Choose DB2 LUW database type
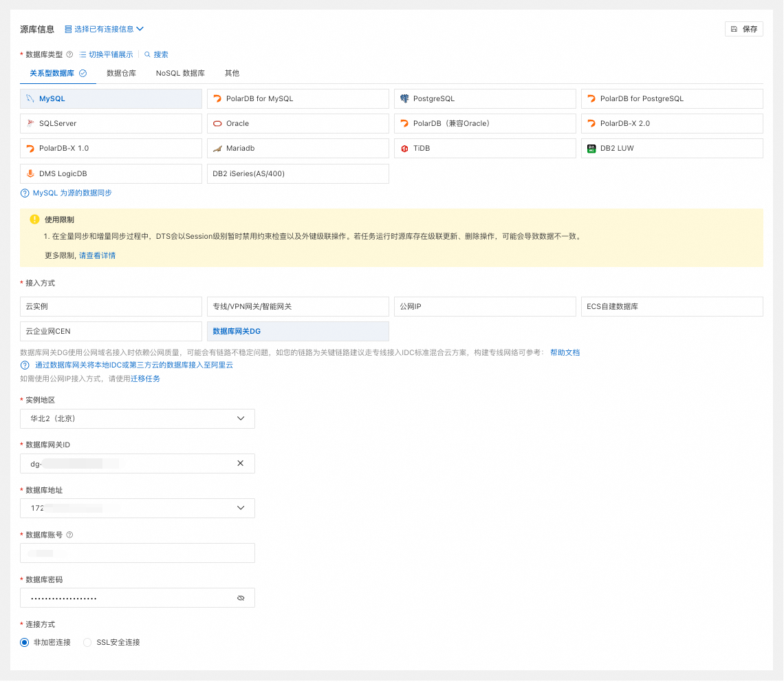The height and width of the screenshot is (682, 784). tap(672, 149)
